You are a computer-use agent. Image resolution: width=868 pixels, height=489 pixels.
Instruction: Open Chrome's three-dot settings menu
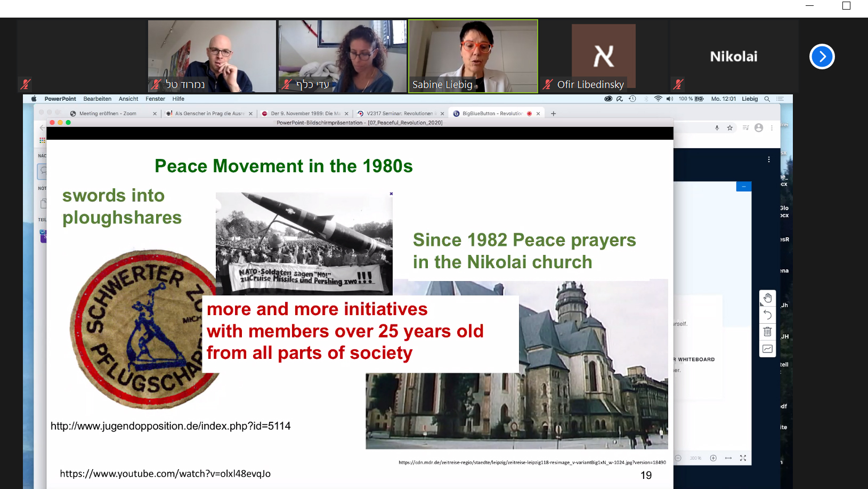click(x=772, y=128)
